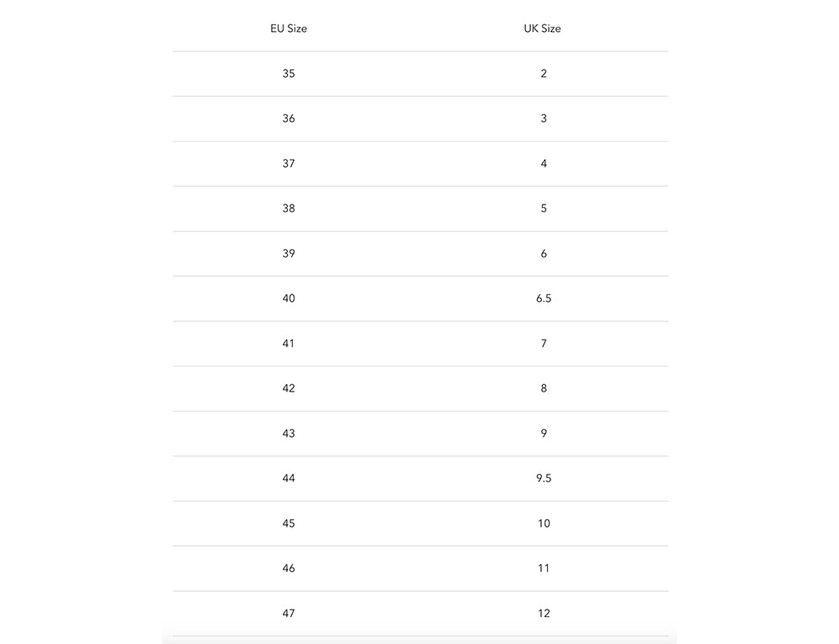
Task: Click EU size 45 cell
Action: click(x=289, y=523)
